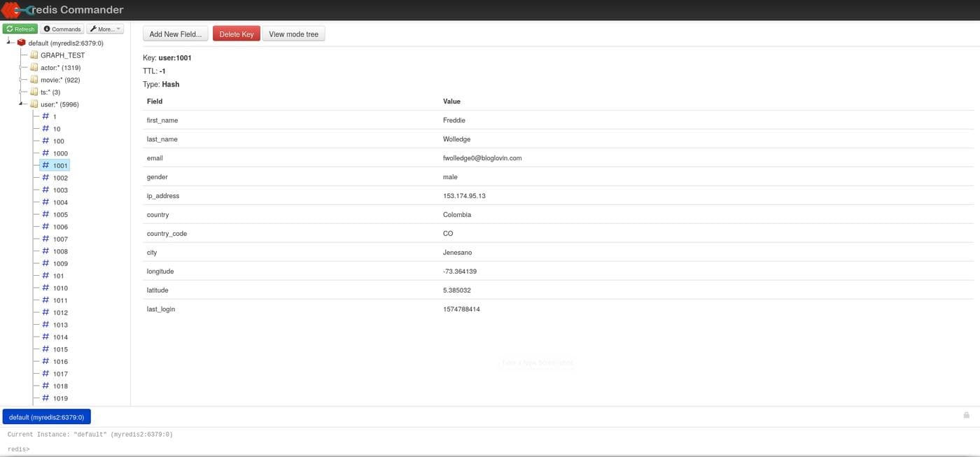Open the More... dropdown menu
The height and width of the screenshot is (457, 980).
click(x=106, y=29)
